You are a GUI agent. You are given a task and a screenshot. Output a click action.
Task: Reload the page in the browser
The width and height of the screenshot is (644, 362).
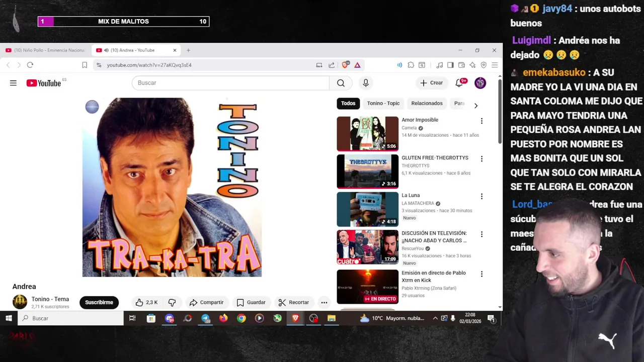point(30,65)
